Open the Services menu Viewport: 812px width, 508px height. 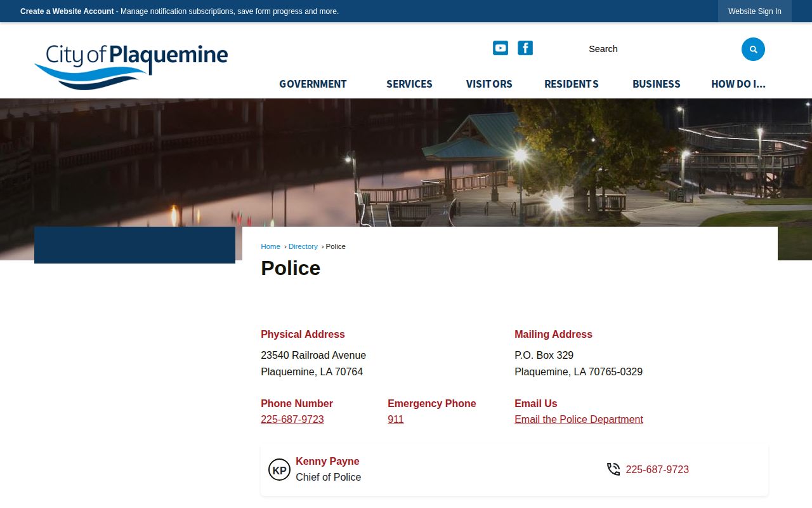(409, 84)
